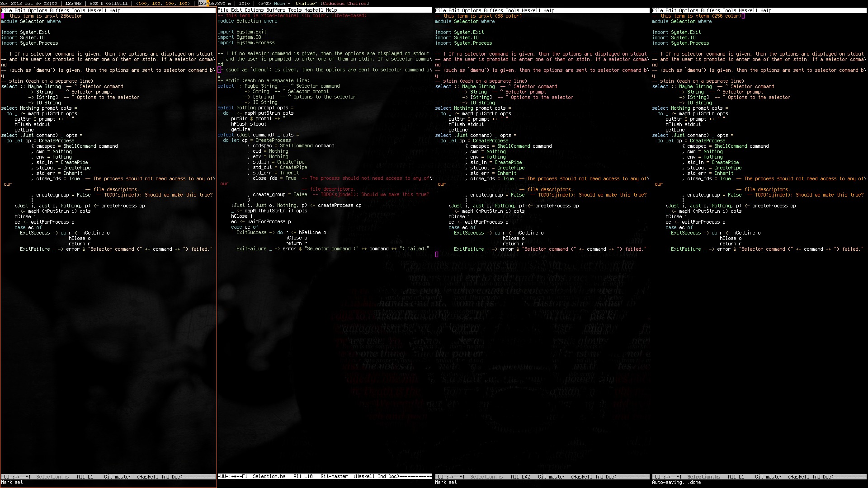Click workspace 5 in the top status bar
Screen dimensions: 868x488
(212, 3)
